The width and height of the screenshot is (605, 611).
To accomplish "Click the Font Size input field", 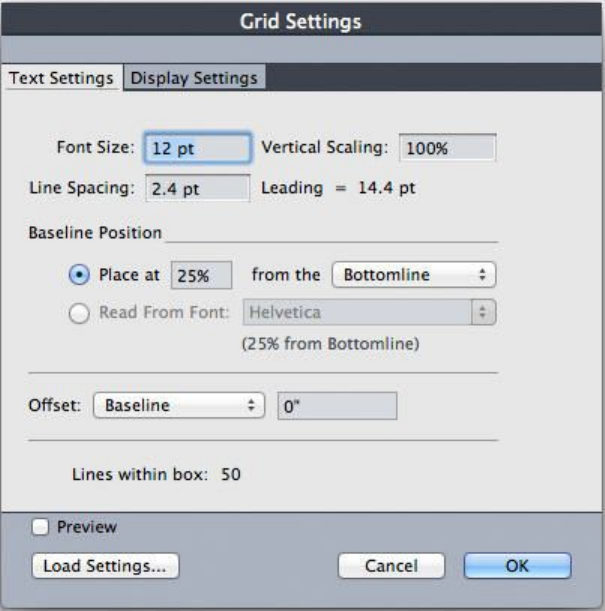I will point(198,148).
